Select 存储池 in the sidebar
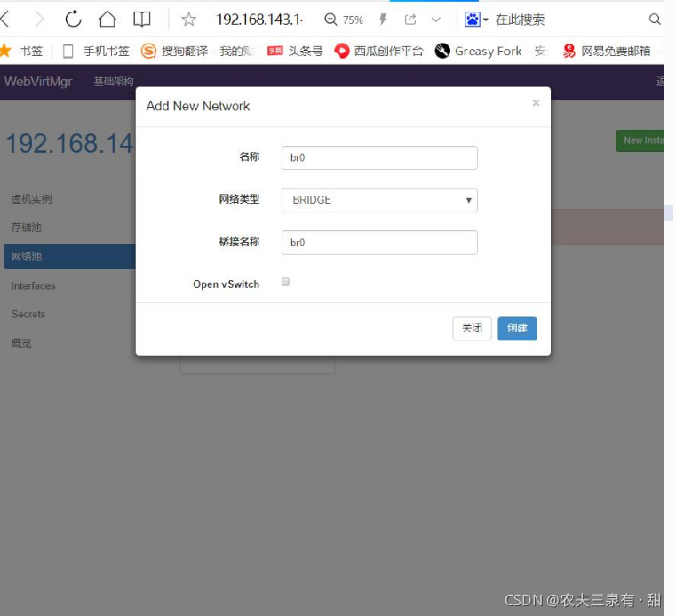The image size is (676, 616). click(26, 228)
